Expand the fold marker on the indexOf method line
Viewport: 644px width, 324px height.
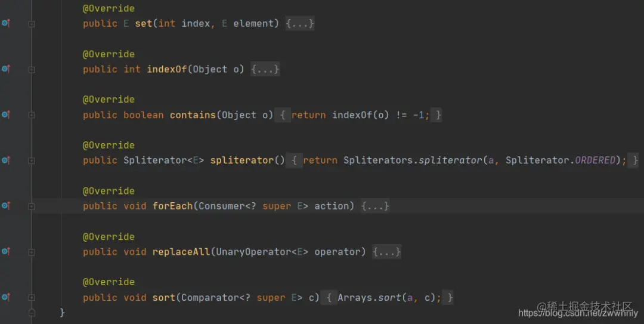tap(31, 70)
